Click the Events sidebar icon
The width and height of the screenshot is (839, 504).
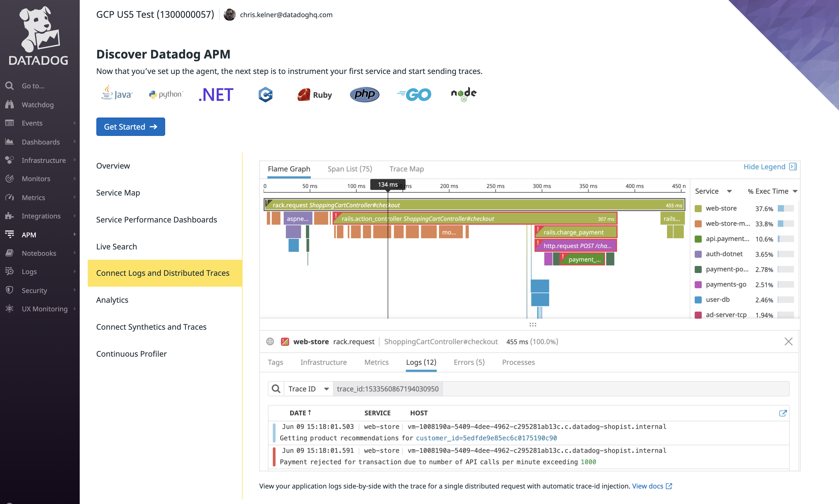point(9,123)
